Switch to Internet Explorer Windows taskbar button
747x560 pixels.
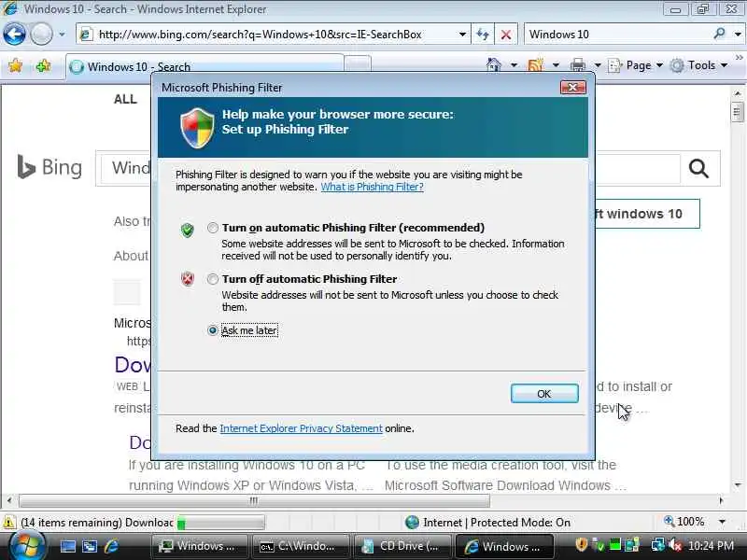pyautogui.click(x=504, y=546)
